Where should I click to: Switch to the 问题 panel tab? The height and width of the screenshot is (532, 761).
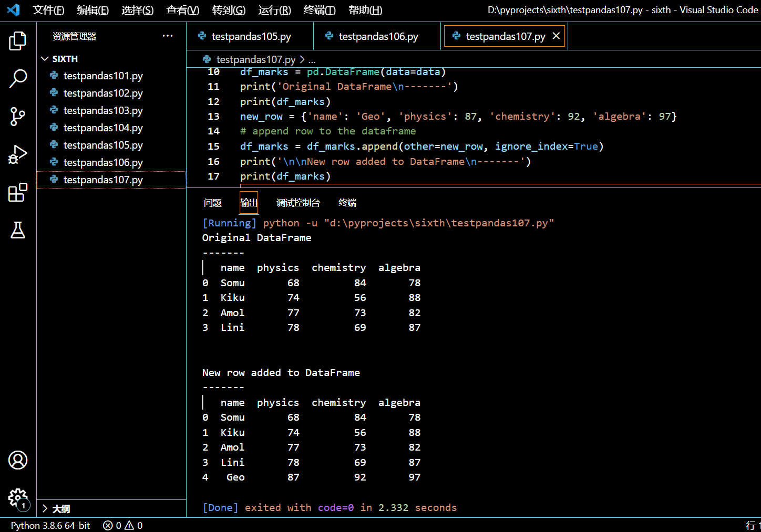(x=213, y=203)
